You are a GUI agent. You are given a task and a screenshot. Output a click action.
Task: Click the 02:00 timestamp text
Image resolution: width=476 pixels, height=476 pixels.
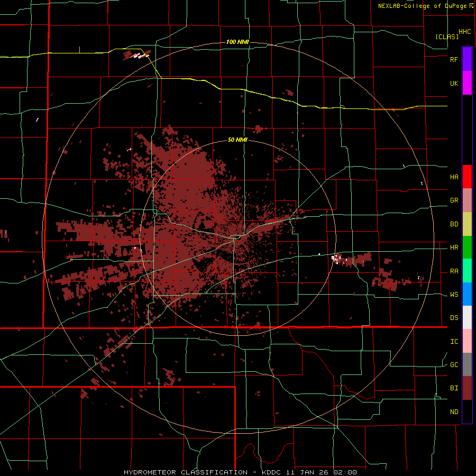point(345,472)
